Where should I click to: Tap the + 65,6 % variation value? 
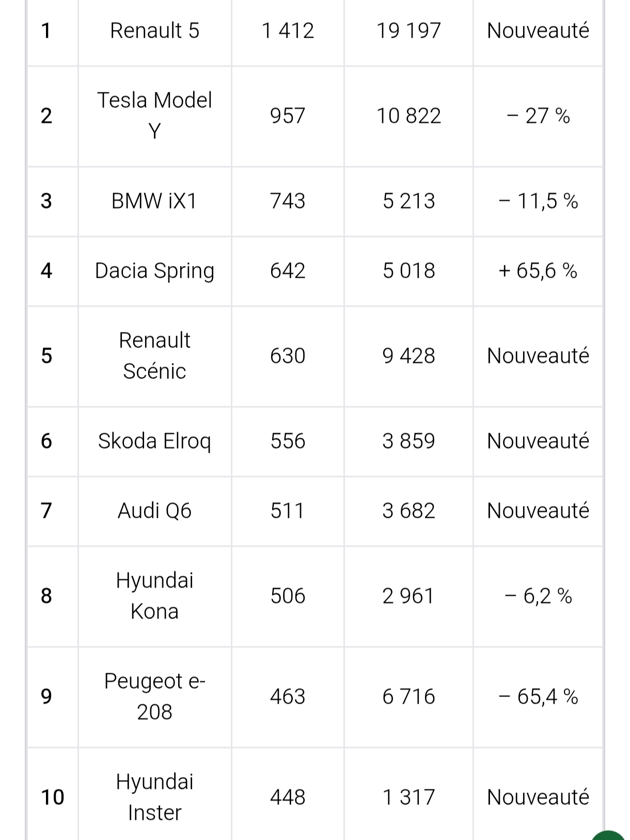[538, 271]
